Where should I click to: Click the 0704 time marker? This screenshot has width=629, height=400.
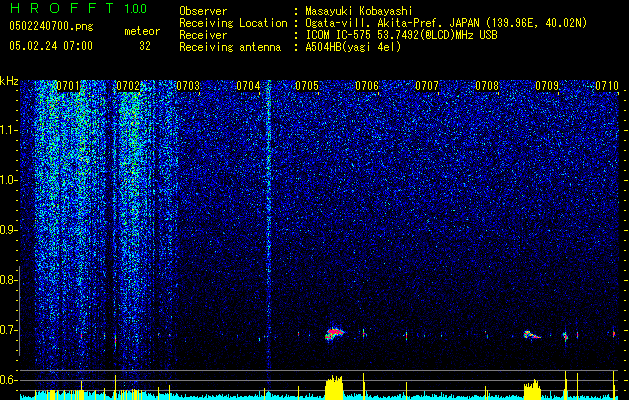(x=248, y=86)
